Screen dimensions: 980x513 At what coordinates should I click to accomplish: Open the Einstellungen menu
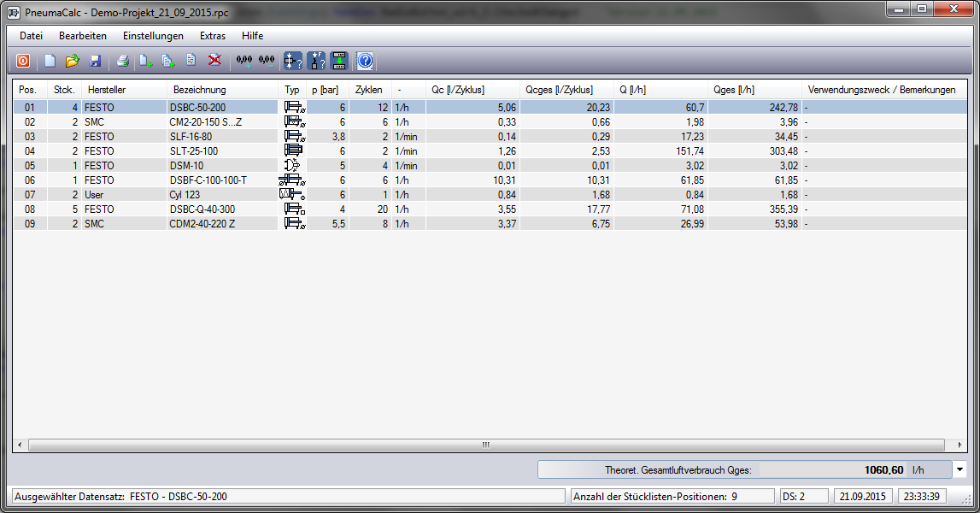[x=153, y=36]
